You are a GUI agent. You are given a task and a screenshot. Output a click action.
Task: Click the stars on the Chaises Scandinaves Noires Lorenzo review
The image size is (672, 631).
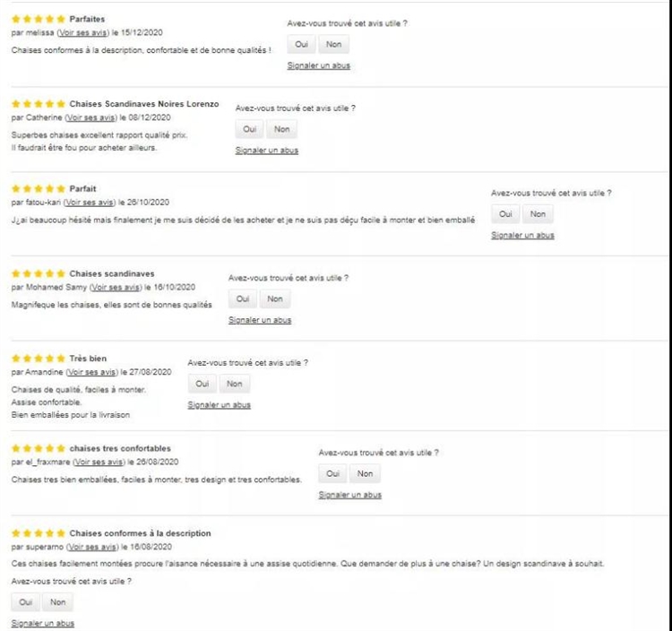(38, 104)
